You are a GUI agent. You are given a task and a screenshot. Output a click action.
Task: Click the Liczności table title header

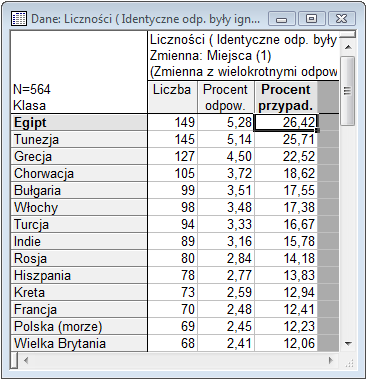point(243,56)
